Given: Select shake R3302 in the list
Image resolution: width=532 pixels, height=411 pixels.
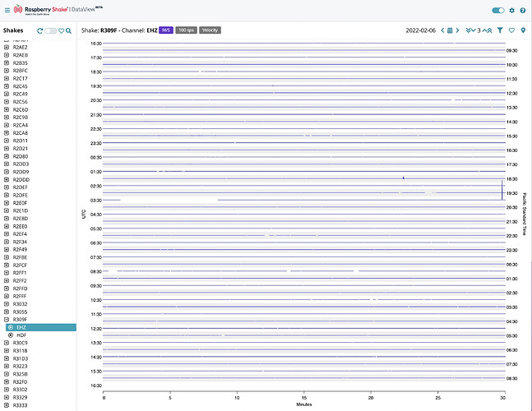Looking at the screenshot, I should [x=20, y=390].
